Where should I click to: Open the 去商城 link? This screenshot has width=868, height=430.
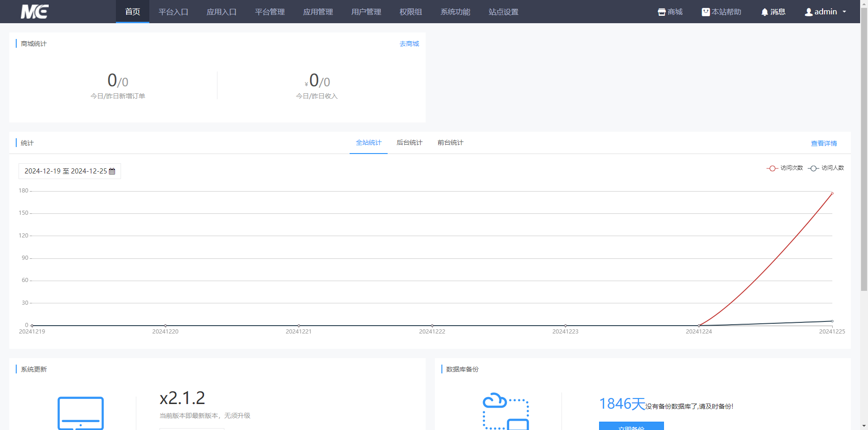pyautogui.click(x=409, y=43)
